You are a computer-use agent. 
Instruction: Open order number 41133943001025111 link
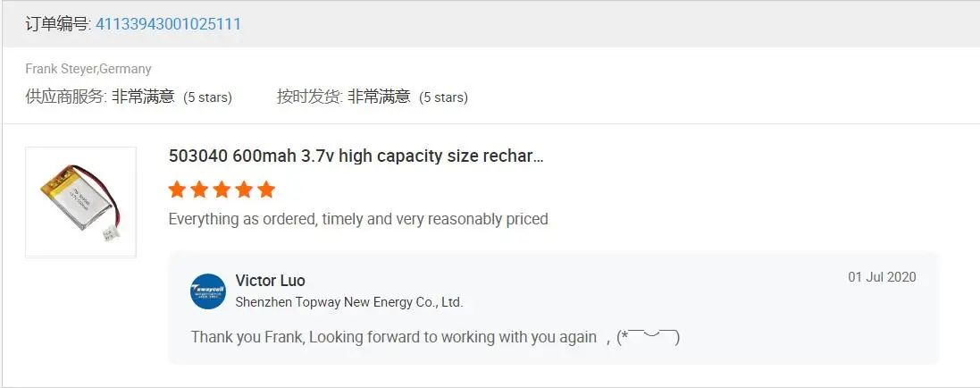click(x=168, y=24)
